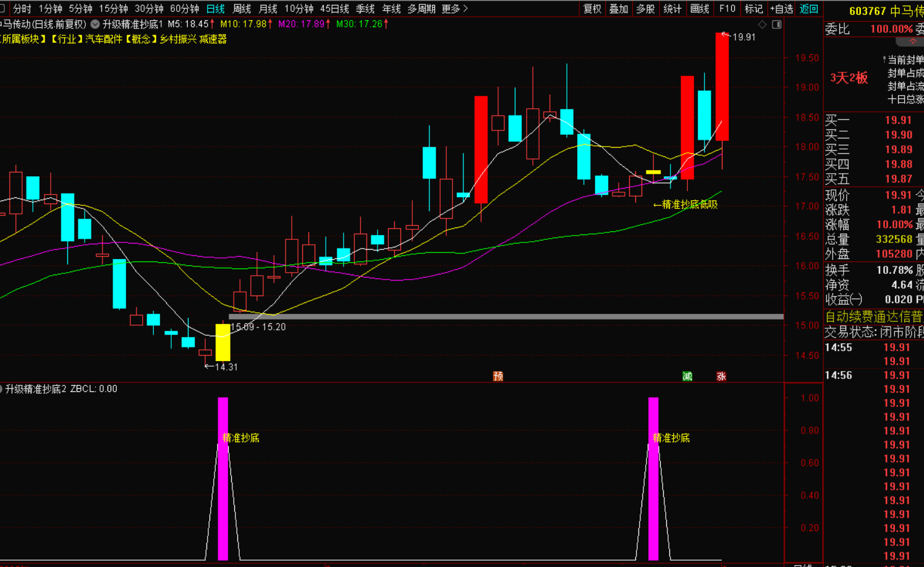Click the orange 预 event marker
This screenshot has height=567, width=924.
[x=498, y=376]
